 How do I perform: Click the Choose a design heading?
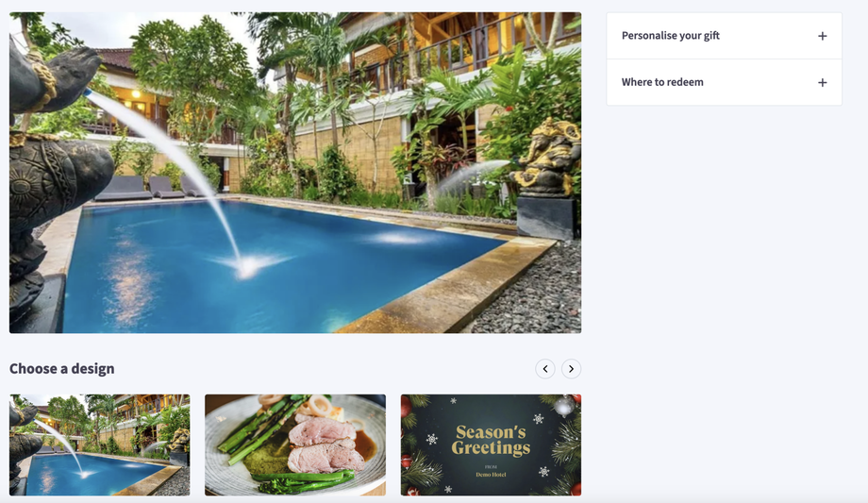point(62,368)
